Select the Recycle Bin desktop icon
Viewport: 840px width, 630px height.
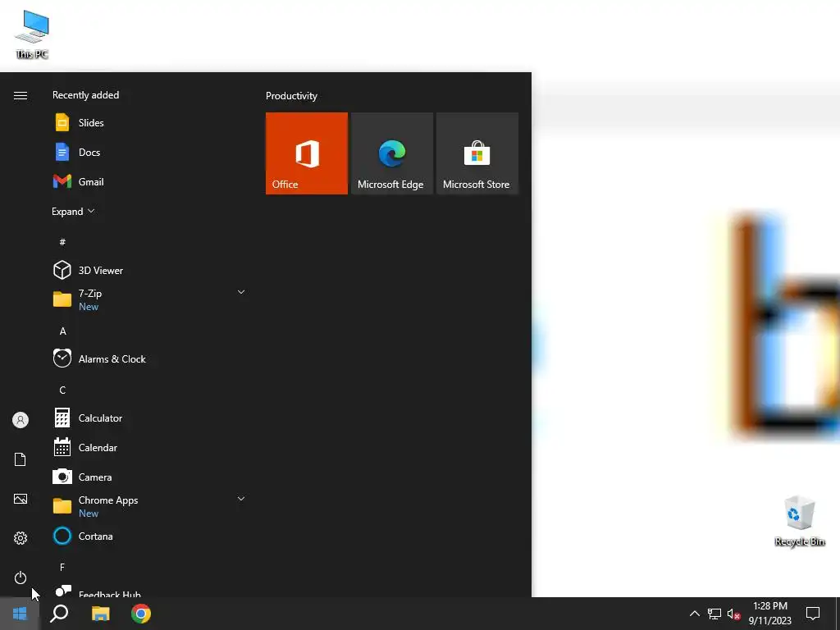click(x=799, y=521)
